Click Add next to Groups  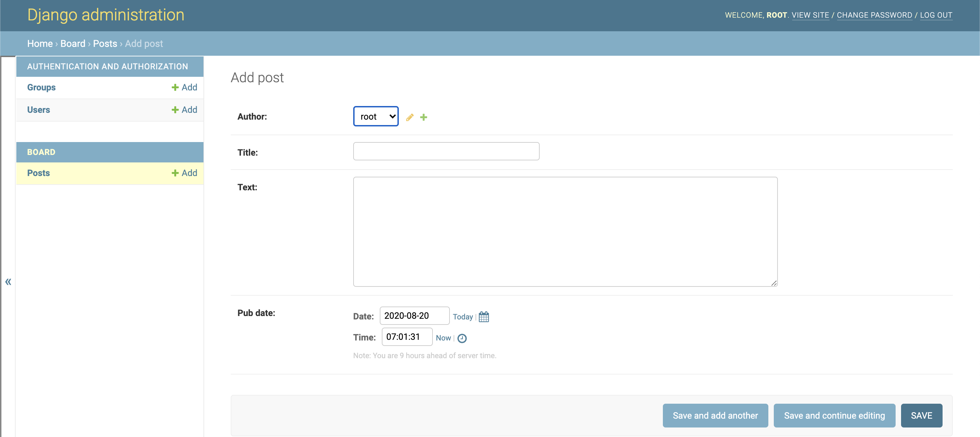coord(184,87)
